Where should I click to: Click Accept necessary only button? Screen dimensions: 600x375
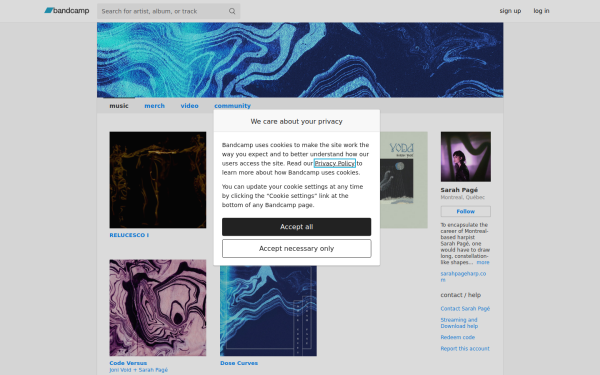pos(297,249)
